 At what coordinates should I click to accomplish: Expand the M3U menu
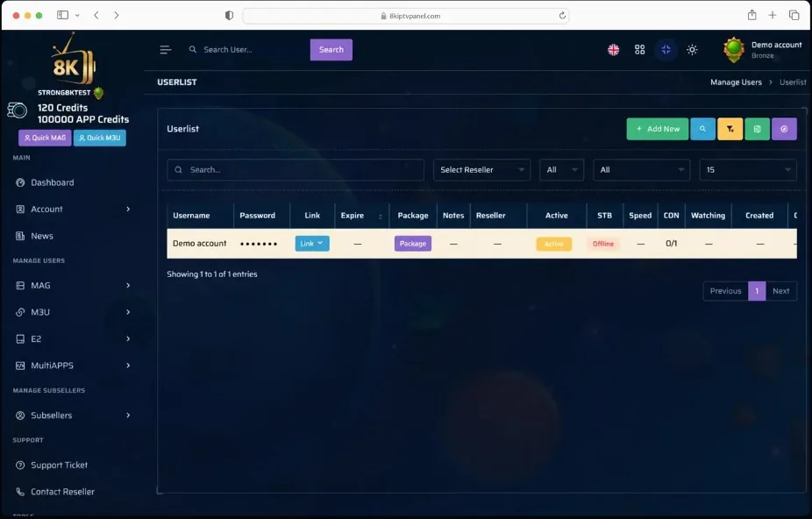[x=73, y=312]
